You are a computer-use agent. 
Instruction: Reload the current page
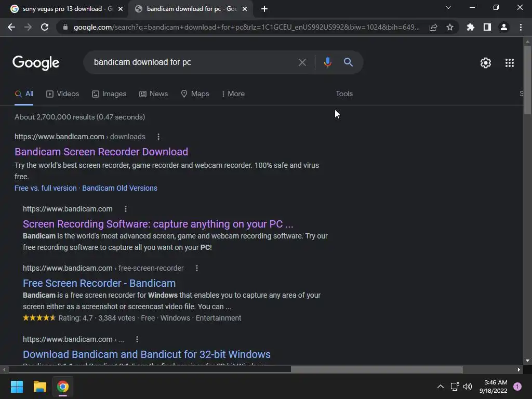click(x=45, y=27)
